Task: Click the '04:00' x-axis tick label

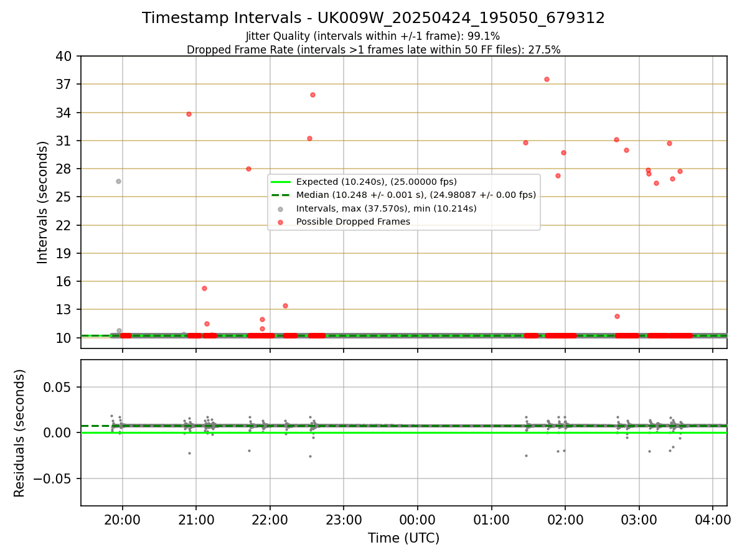Action: coord(713,519)
